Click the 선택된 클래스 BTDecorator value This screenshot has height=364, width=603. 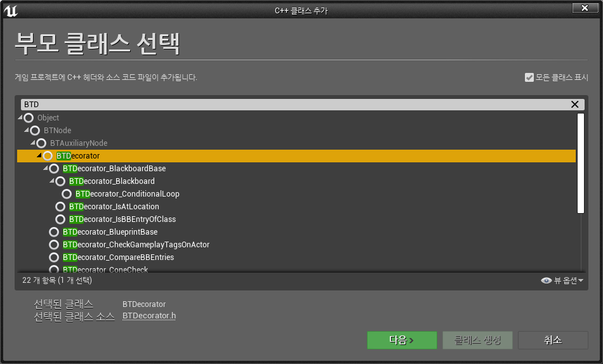144,304
